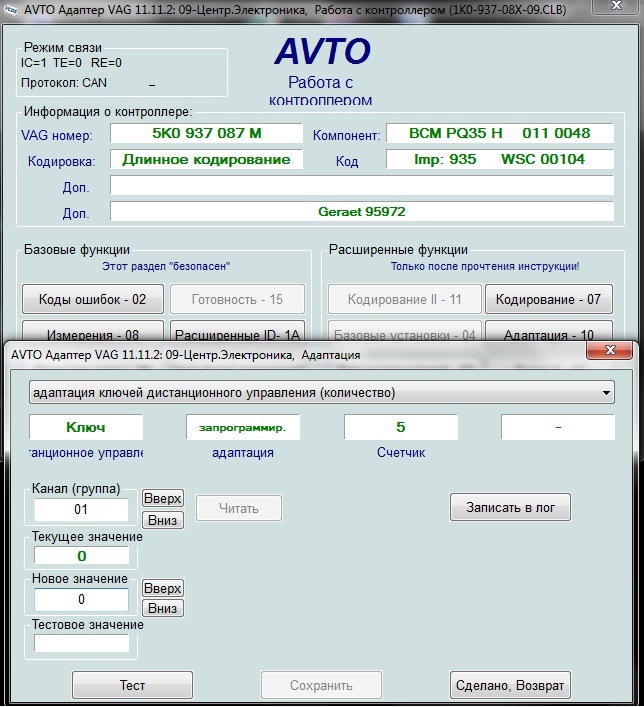Open Измерения - 08 in main window
644x707 pixels.
[92, 331]
